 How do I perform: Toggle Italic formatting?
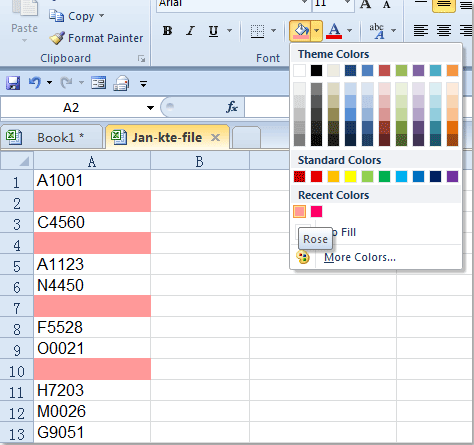click(x=190, y=31)
